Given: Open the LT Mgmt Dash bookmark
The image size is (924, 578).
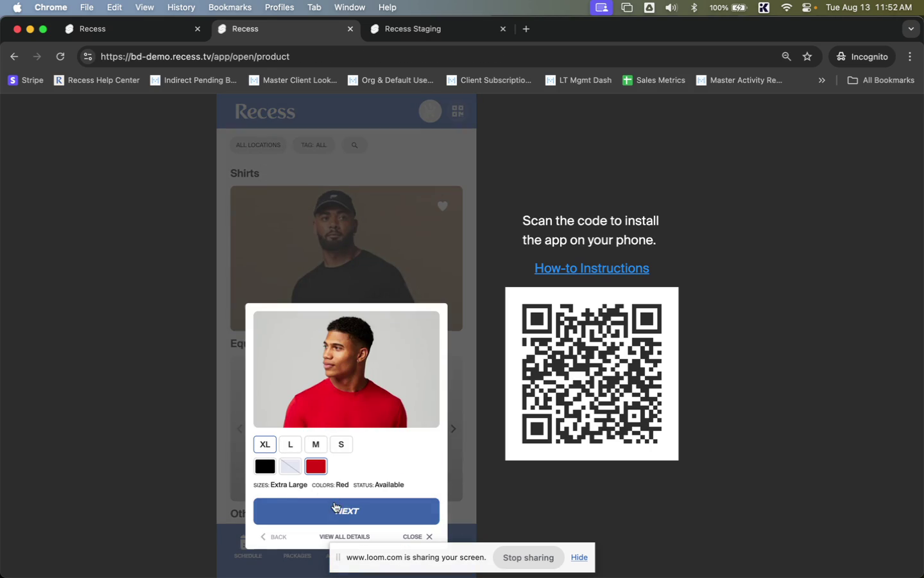Looking at the screenshot, I should 578,80.
